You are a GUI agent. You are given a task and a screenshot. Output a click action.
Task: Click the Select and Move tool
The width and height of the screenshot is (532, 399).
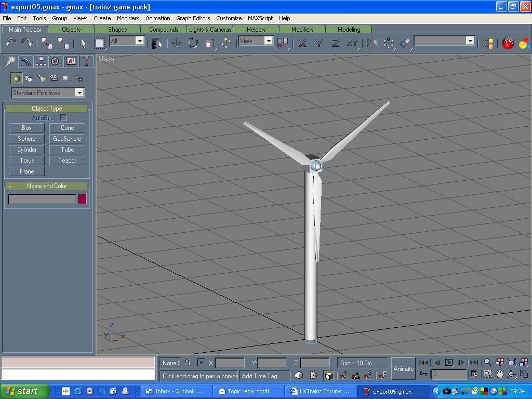(177, 43)
